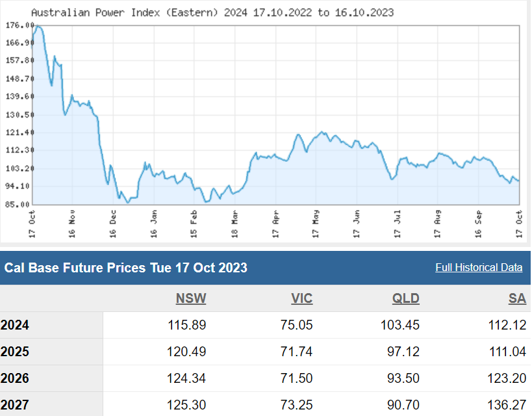This screenshot has width=532, height=416.
Task: Click the 2025 row label
Action: (15, 352)
